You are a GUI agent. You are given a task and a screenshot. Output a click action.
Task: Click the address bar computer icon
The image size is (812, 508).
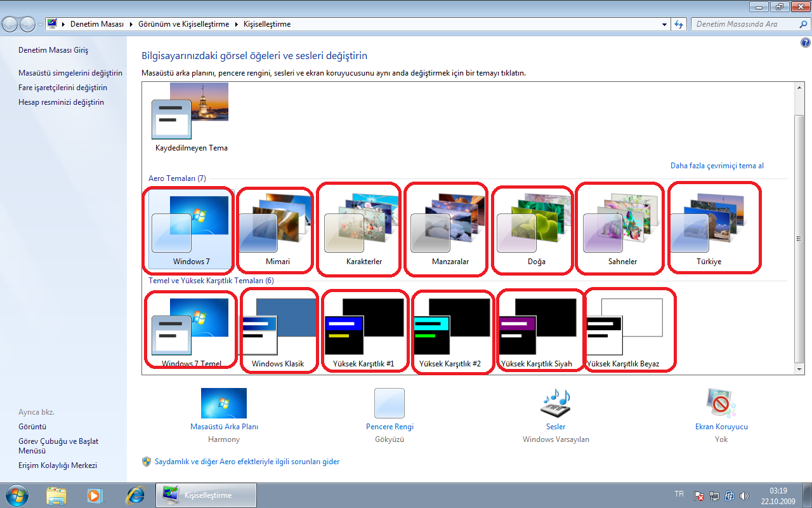52,24
